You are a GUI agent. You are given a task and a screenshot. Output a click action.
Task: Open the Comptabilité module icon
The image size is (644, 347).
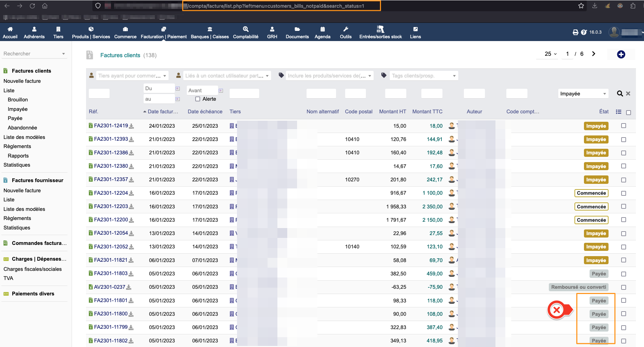pos(245,32)
